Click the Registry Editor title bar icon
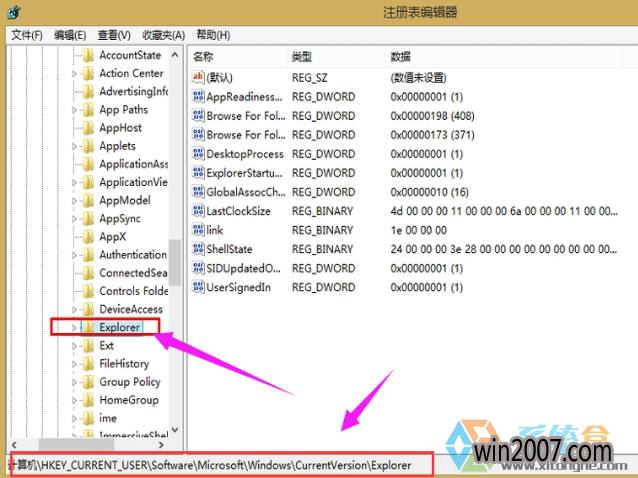The image size is (638, 478). click(13, 12)
